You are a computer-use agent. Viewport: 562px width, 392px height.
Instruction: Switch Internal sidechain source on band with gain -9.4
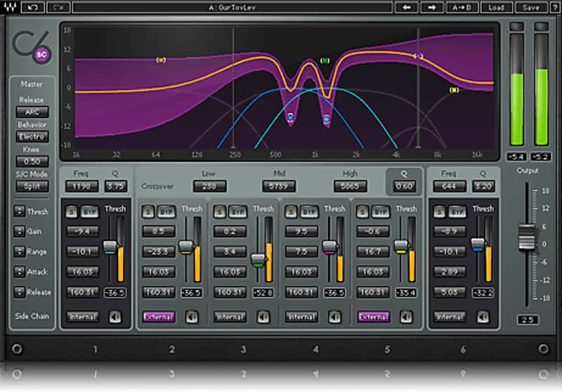[82, 317]
